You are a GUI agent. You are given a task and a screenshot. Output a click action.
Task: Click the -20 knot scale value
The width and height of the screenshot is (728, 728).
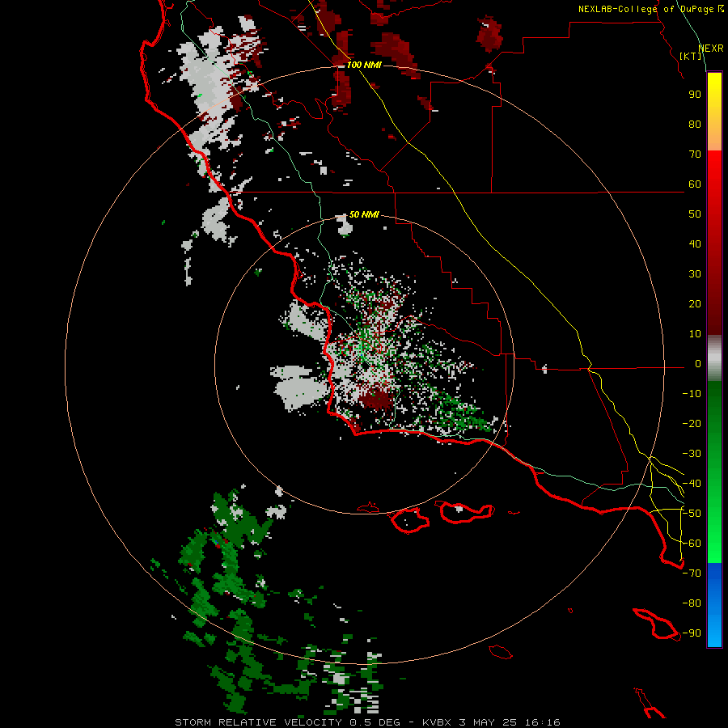(x=692, y=424)
